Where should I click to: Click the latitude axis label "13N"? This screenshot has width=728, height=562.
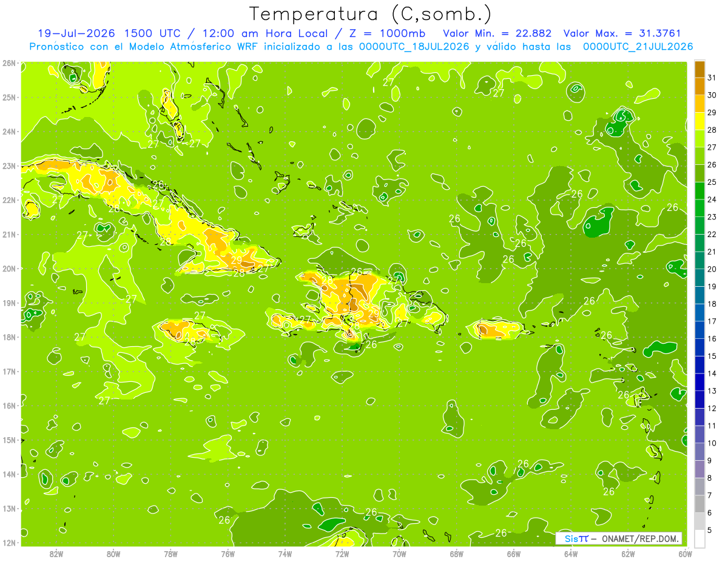click(x=8, y=508)
